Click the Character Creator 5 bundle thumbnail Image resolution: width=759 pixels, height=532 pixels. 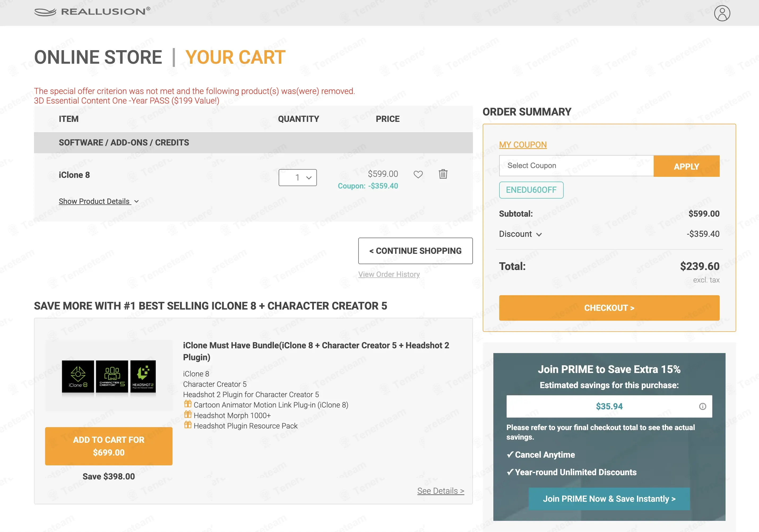112,377
